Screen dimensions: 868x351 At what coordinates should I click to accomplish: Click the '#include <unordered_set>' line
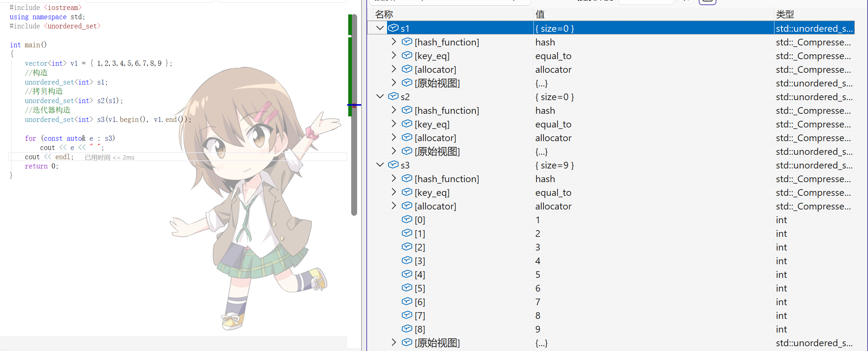coord(55,26)
